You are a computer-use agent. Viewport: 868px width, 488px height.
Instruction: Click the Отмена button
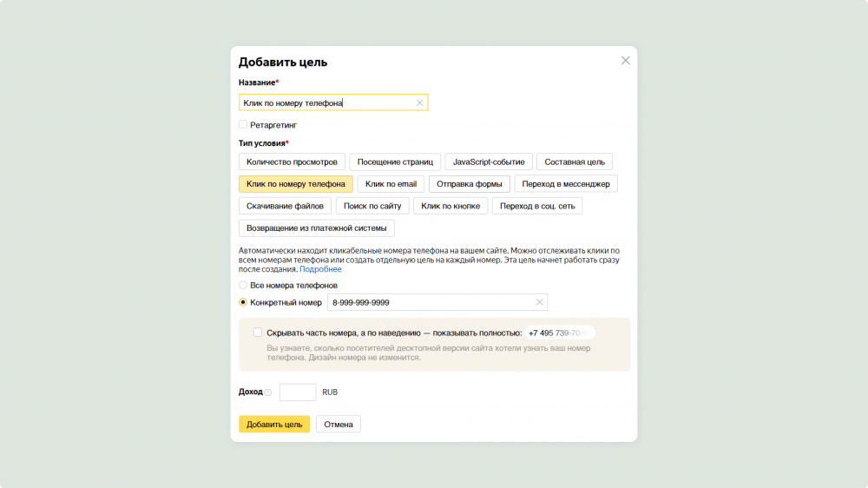(339, 425)
